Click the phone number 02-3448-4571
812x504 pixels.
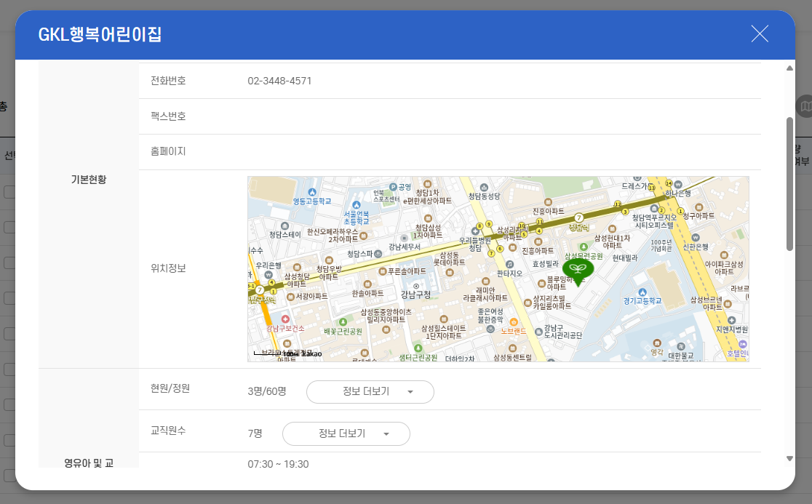pyautogui.click(x=279, y=81)
